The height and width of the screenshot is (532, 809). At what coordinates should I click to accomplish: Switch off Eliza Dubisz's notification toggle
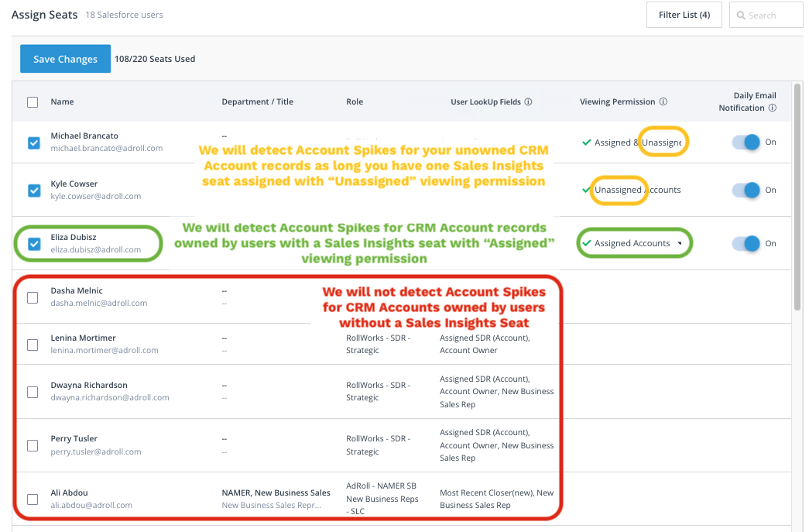pyautogui.click(x=746, y=244)
